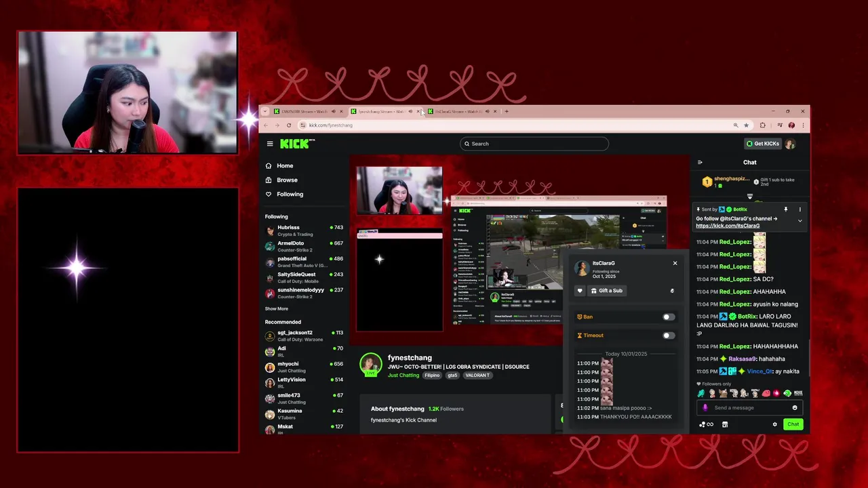This screenshot has width=868, height=488.
Task: Click Raksasa9 username in chat
Action: (743, 359)
